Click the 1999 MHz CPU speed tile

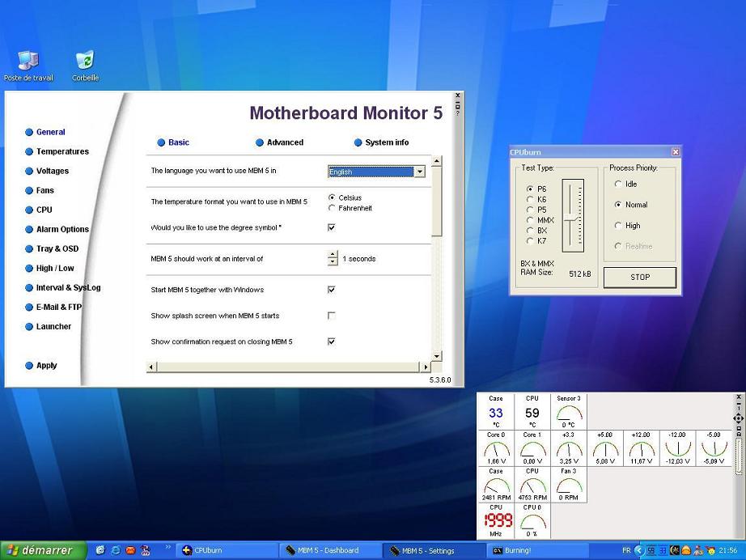click(x=496, y=521)
